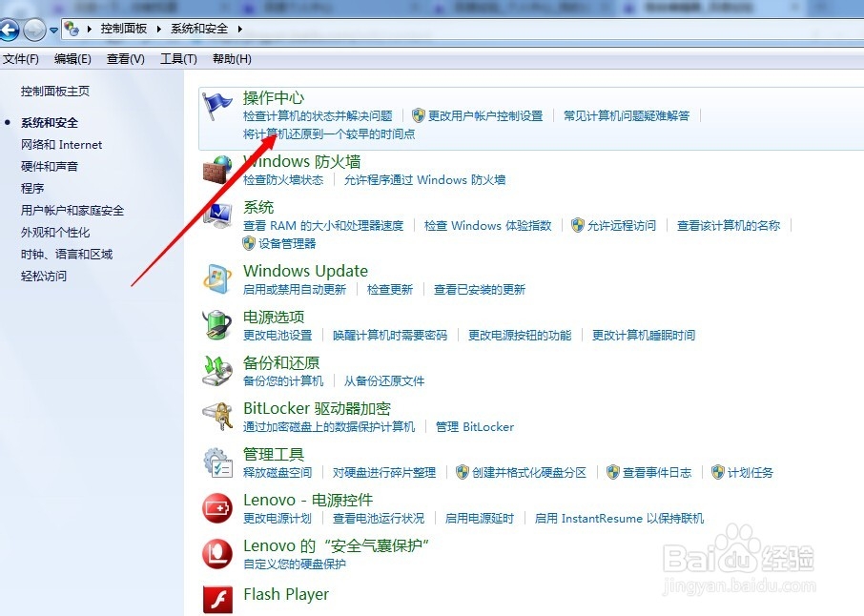Click 检查计算机的状态并解决问题 link

pyautogui.click(x=318, y=115)
